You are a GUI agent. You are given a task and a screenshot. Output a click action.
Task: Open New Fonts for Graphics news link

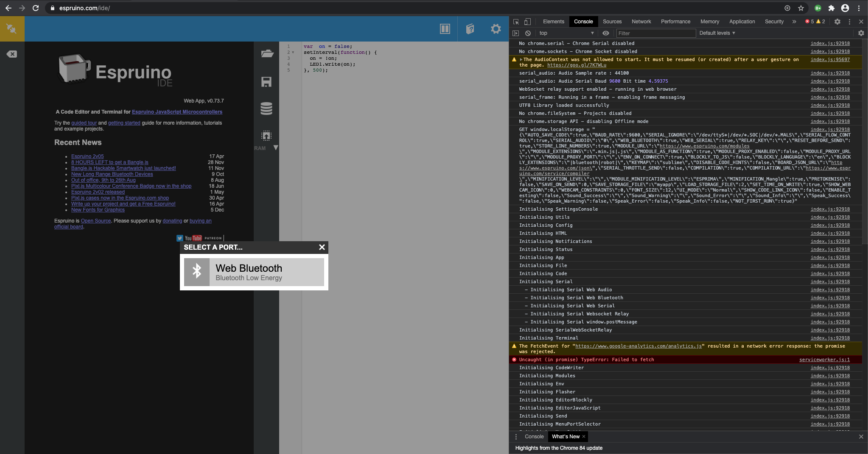click(x=98, y=210)
